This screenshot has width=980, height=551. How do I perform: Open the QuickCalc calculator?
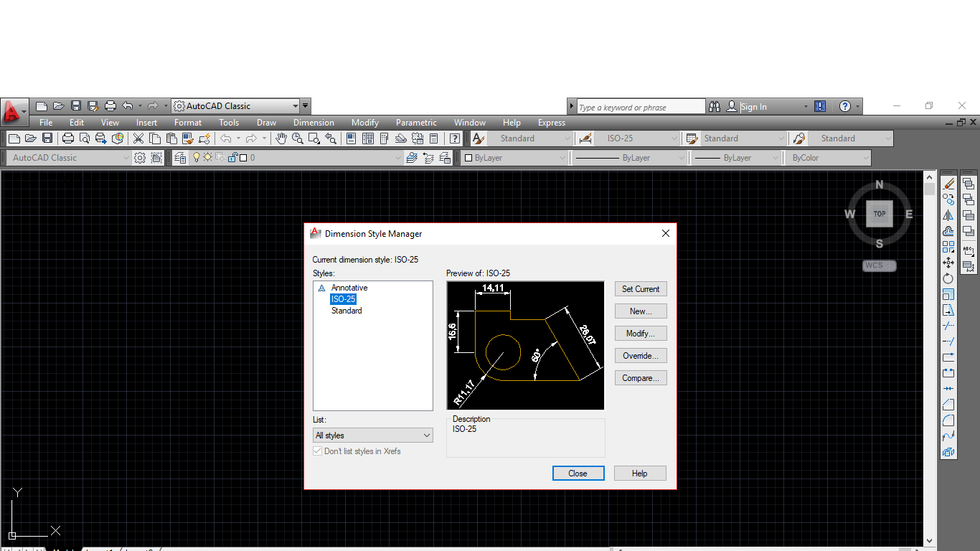click(433, 138)
